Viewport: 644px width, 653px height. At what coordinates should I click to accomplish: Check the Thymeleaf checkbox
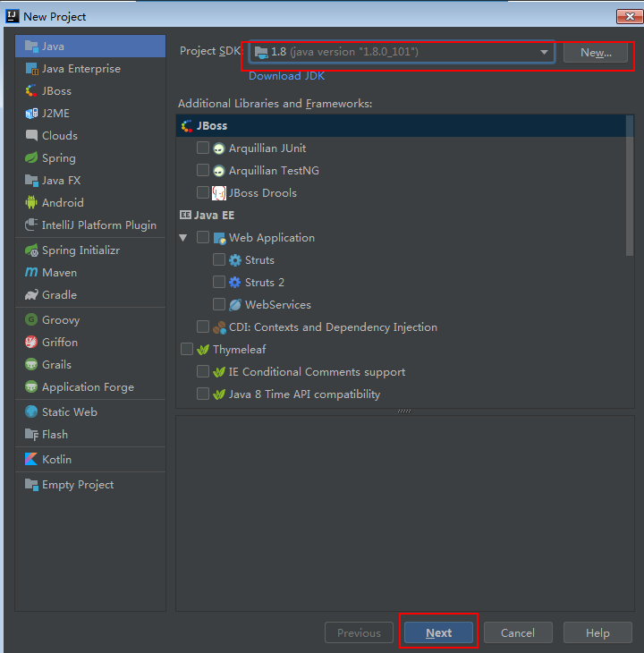(x=187, y=349)
